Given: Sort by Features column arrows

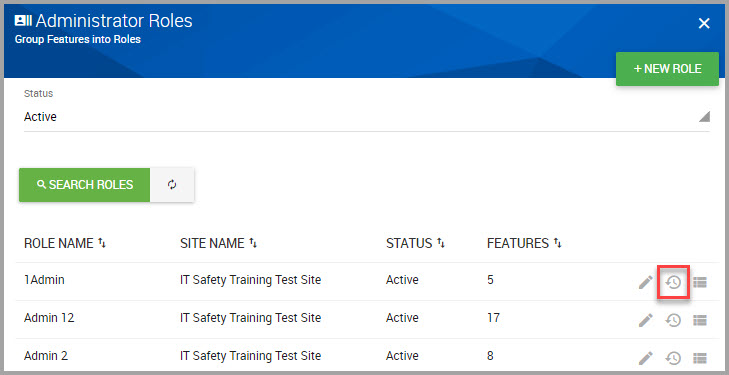Looking at the screenshot, I should click(x=557, y=243).
